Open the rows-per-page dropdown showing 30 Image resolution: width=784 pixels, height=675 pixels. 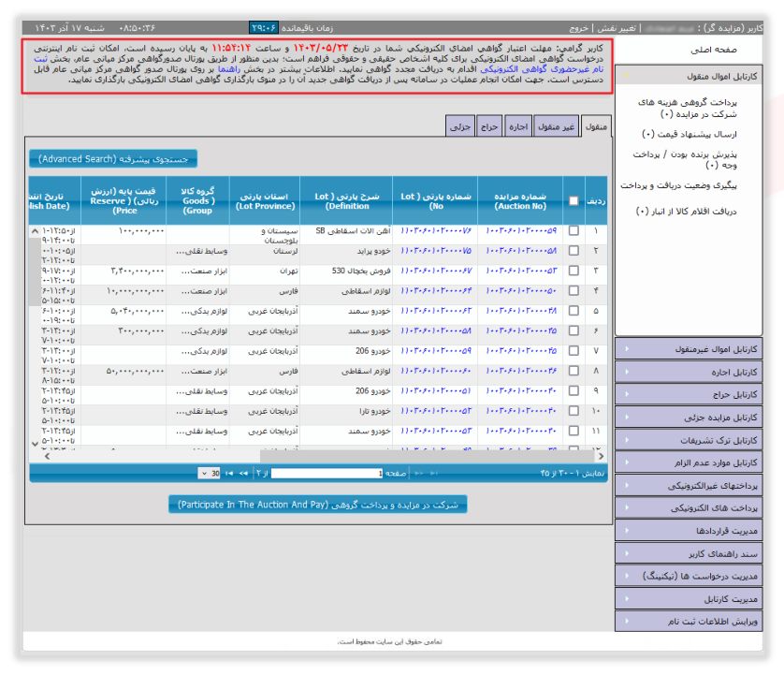210,473
